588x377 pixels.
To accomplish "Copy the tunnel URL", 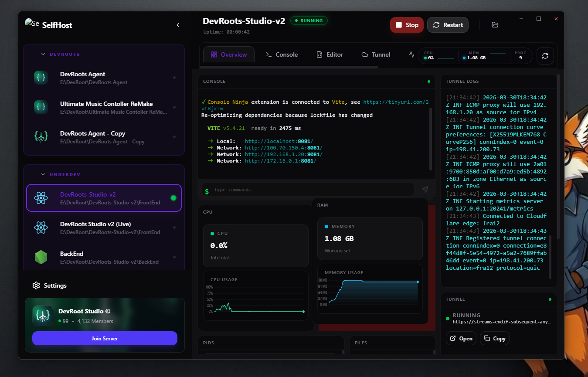I will 495,339.
